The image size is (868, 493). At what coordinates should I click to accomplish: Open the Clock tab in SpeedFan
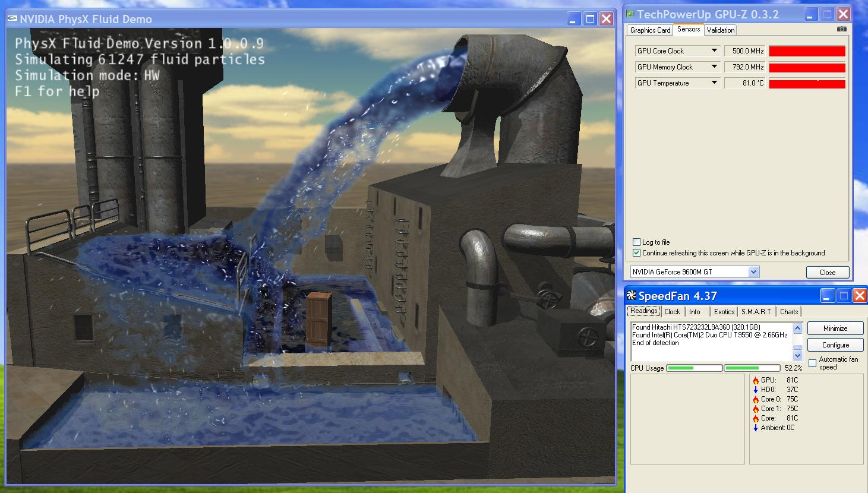coord(672,312)
